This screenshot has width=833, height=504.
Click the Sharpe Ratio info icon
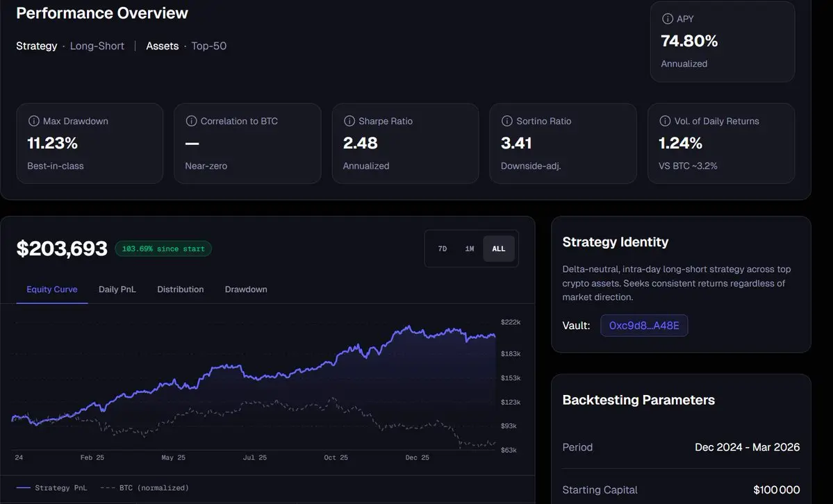349,121
